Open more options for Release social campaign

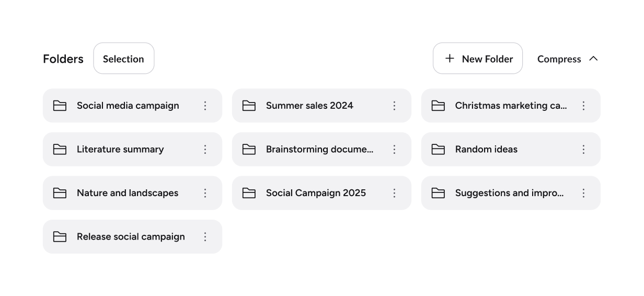click(205, 237)
